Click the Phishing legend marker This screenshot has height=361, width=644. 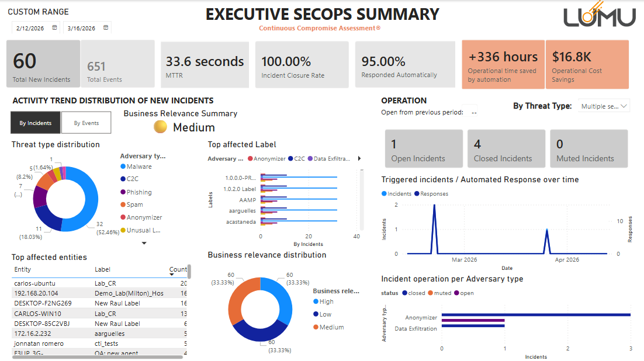(122, 192)
